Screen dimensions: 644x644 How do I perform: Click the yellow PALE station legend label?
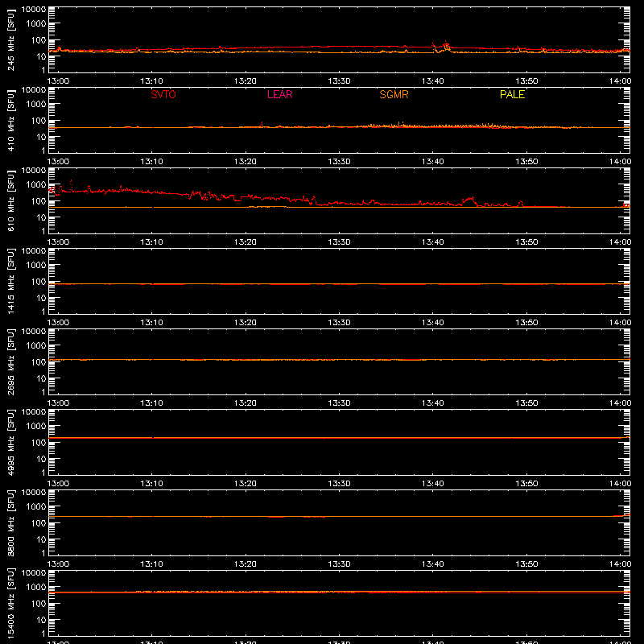512,94
